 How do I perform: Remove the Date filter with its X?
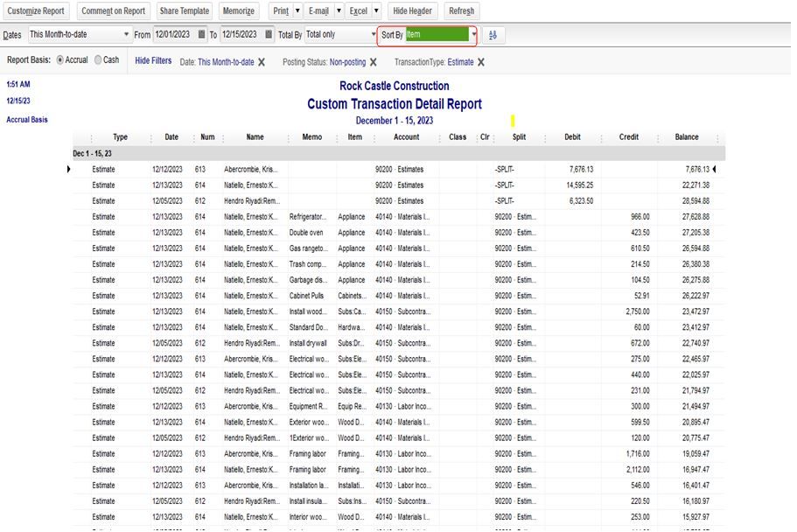coord(262,62)
